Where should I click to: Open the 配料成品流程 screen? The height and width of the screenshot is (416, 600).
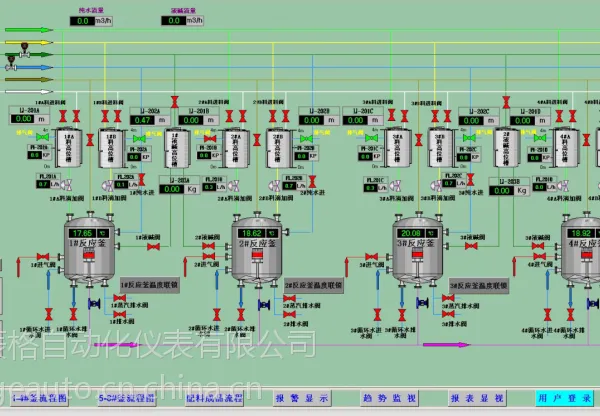(x=214, y=398)
